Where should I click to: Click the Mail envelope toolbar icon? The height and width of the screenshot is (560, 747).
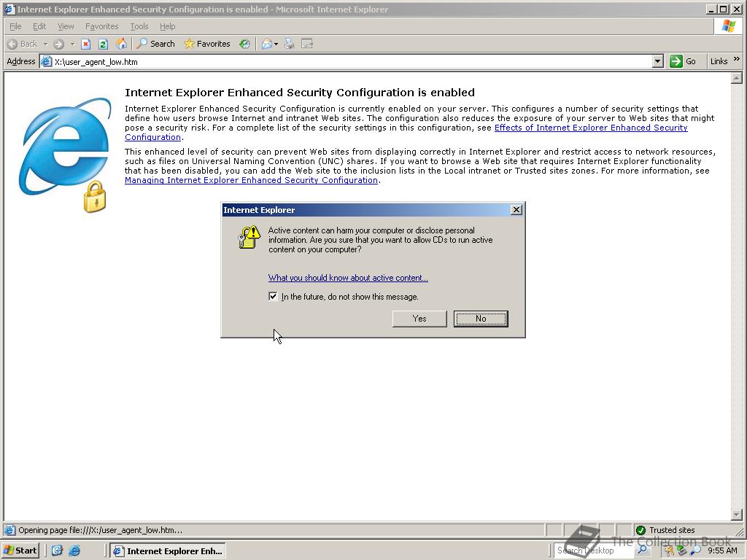pyautogui.click(x=267, y=44)
